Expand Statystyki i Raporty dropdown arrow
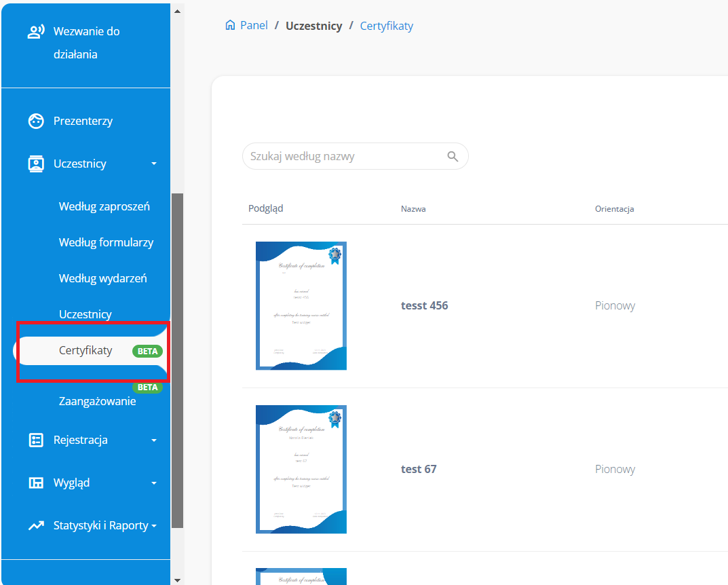This screenshot has width=728, height=585. (x=154, y=526)
